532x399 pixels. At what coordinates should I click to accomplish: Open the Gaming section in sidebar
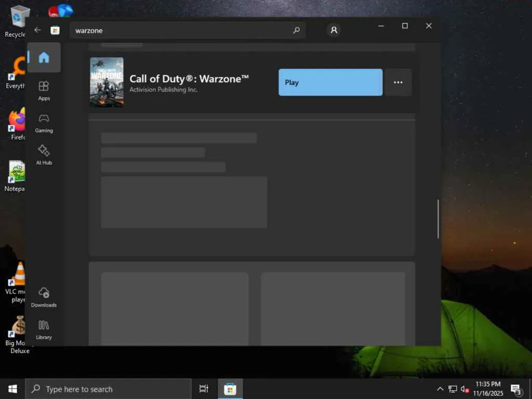point(44,124)
